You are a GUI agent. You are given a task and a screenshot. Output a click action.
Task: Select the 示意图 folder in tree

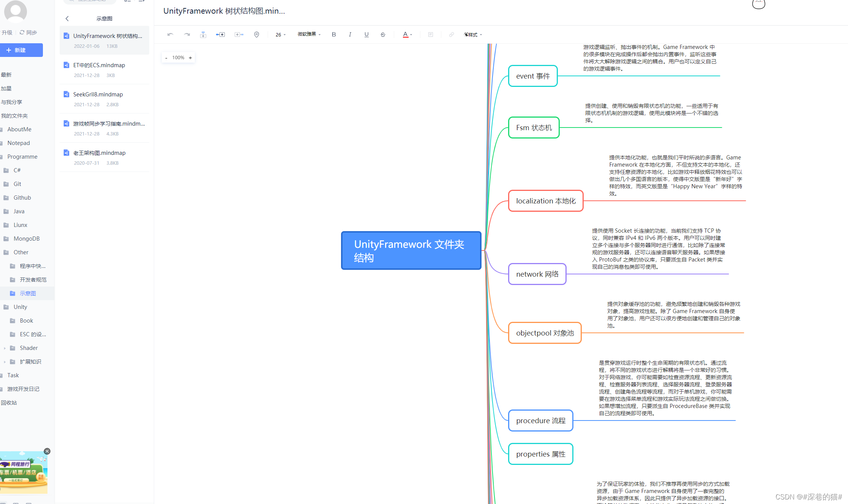(28, 293)
